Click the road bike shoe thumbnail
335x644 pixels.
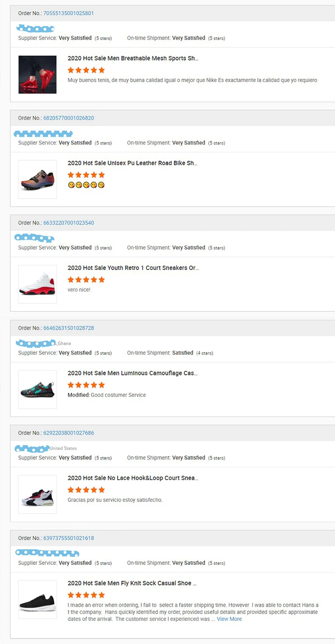tap(37, 179)
